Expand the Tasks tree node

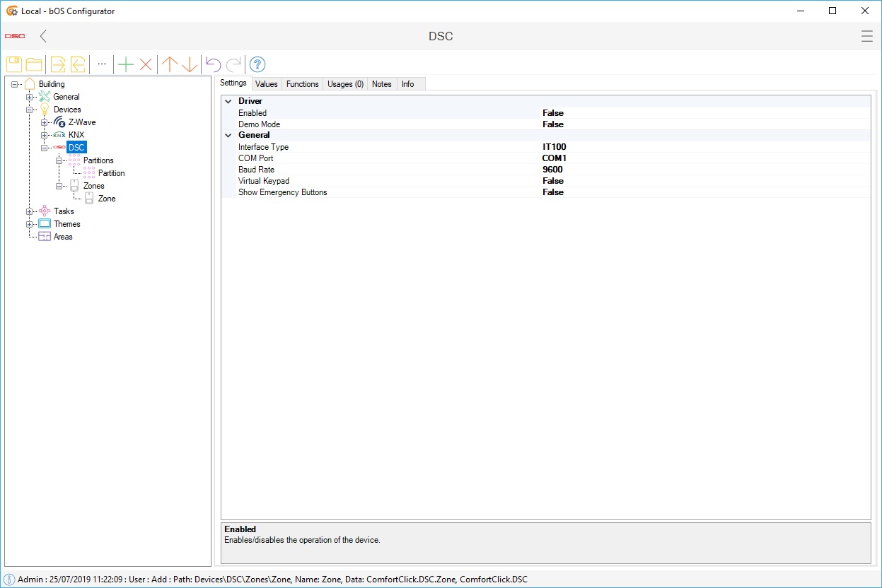tap(30, 211)
